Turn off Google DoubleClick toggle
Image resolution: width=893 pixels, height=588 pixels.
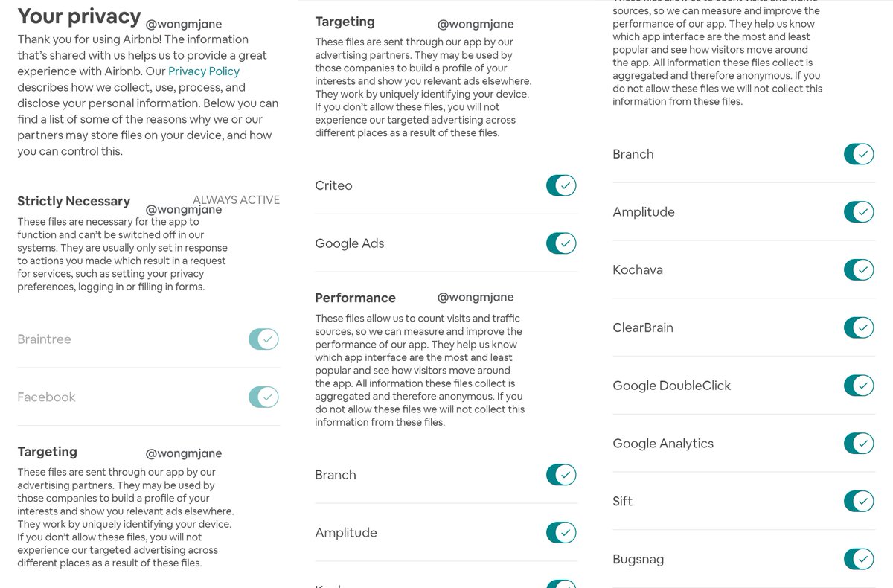tap(859, 386)
